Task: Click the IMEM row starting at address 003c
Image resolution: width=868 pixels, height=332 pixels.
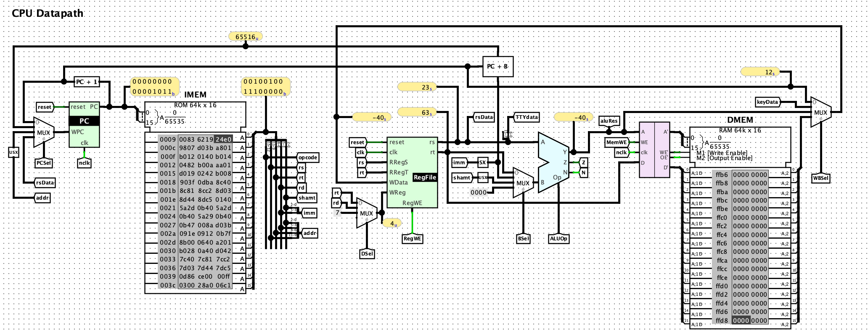Action: coord(196,285)
